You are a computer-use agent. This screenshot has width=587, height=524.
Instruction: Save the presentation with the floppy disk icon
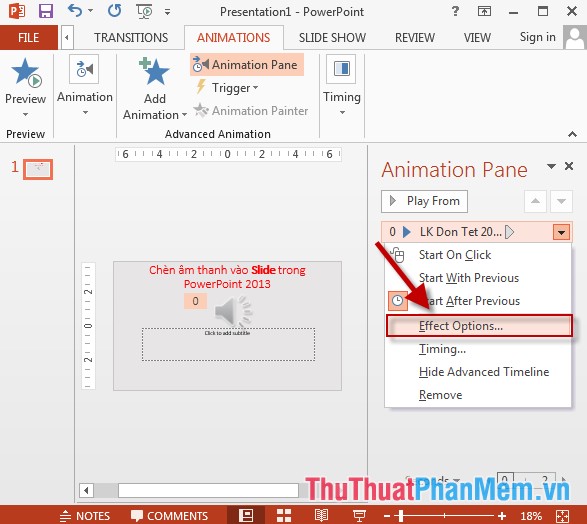click(46, 11)
